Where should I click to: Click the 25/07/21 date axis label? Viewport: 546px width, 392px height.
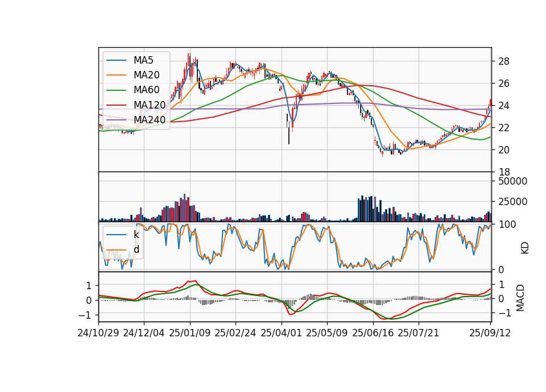click(419, 333)
